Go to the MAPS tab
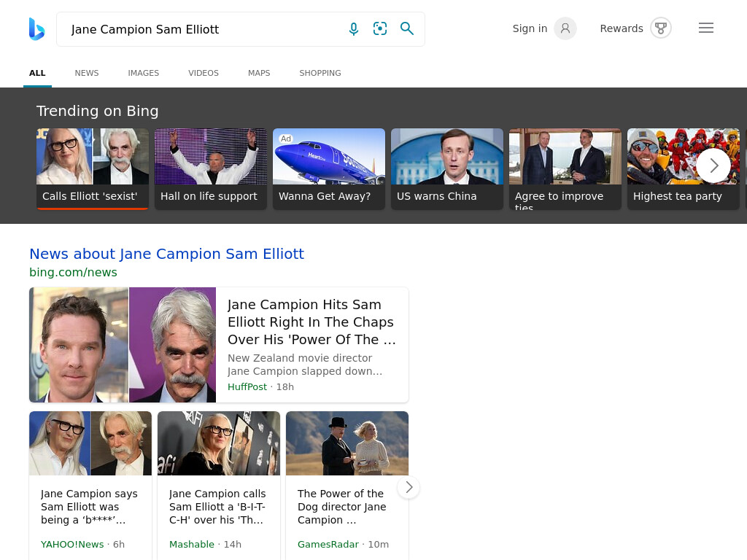747x560 pixels. 259,73
